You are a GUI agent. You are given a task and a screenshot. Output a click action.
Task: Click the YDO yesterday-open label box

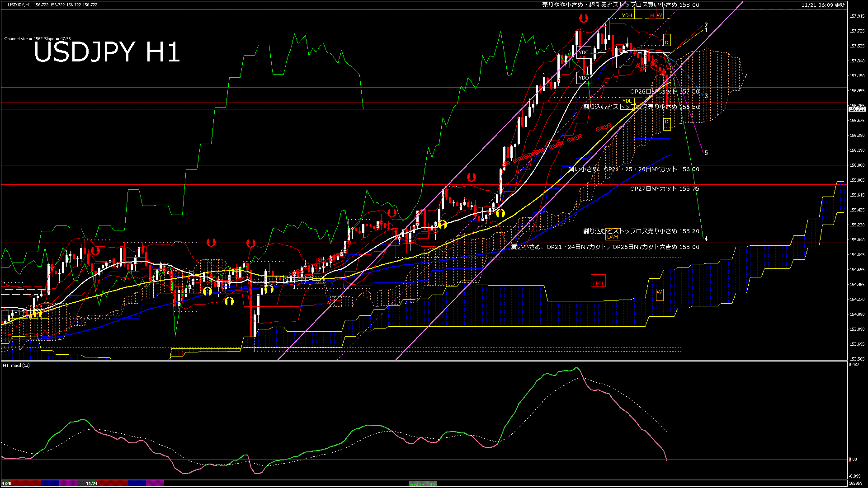click(584, 78)
